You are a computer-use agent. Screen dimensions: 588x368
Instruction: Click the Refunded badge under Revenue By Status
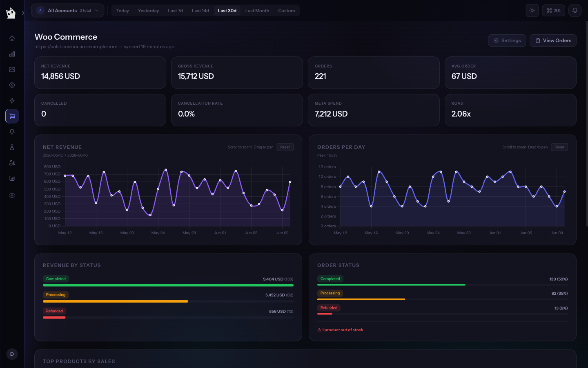pos(54,311)
